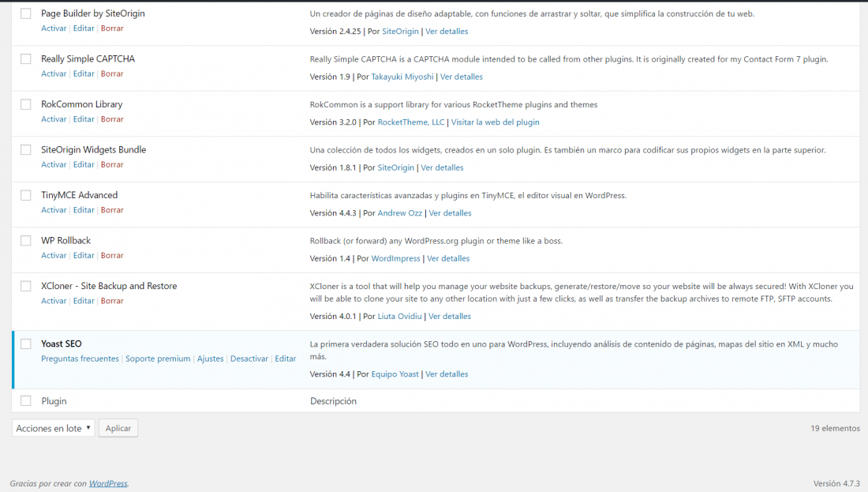868x492 pixels.
Task: Open Yoast SEO Soporte premium
Action: click(x=158, y=359)
